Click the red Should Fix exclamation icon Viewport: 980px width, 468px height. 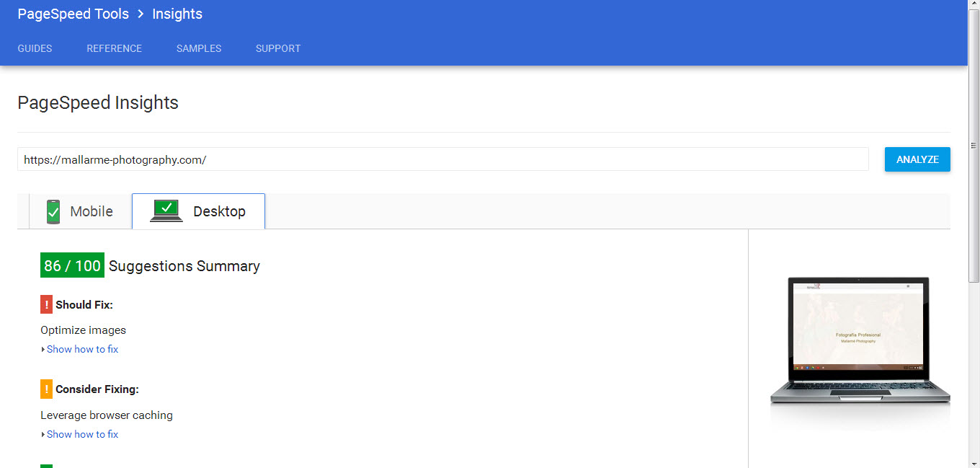[x=46, y=304]
